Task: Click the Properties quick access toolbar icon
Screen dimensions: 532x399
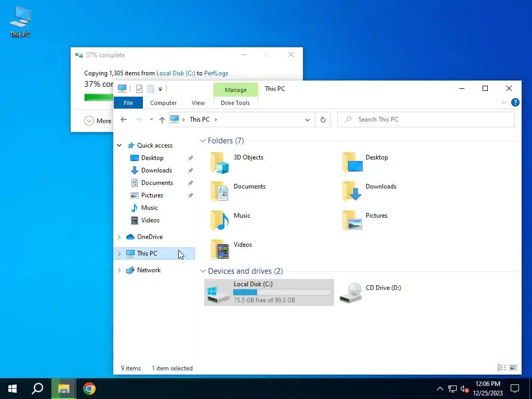Action: click(x=139, y=89)
